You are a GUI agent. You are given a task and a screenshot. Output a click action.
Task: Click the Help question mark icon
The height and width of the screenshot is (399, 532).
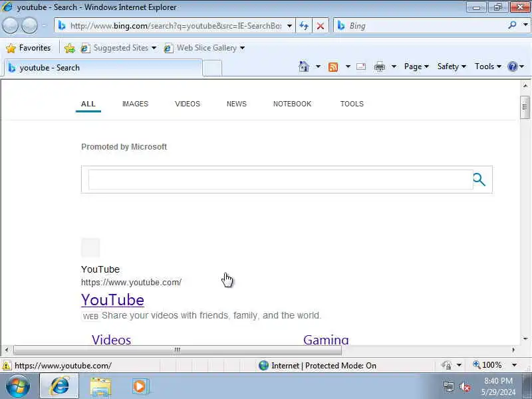(512, 66)
